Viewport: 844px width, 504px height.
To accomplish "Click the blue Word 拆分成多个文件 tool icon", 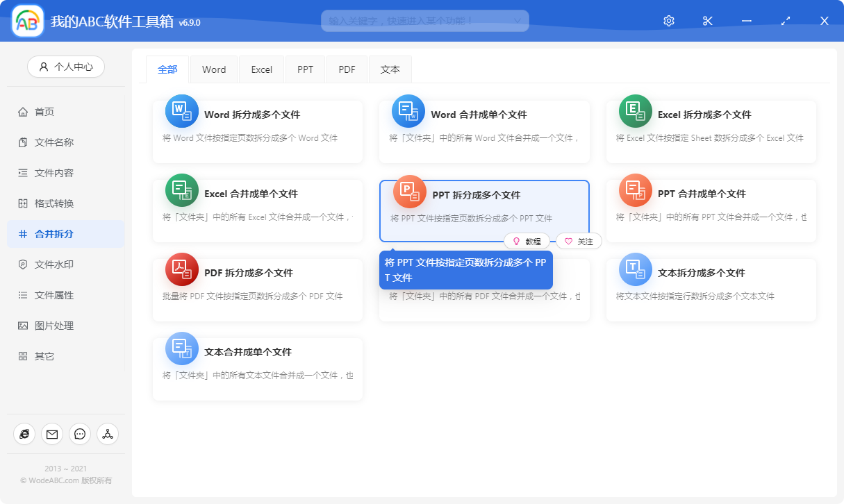I will (181, 111).
